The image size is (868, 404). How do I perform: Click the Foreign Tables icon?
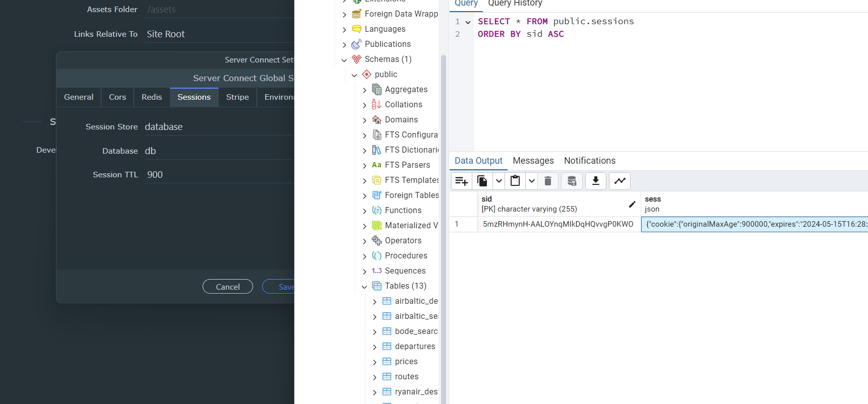tap(377, 195)
